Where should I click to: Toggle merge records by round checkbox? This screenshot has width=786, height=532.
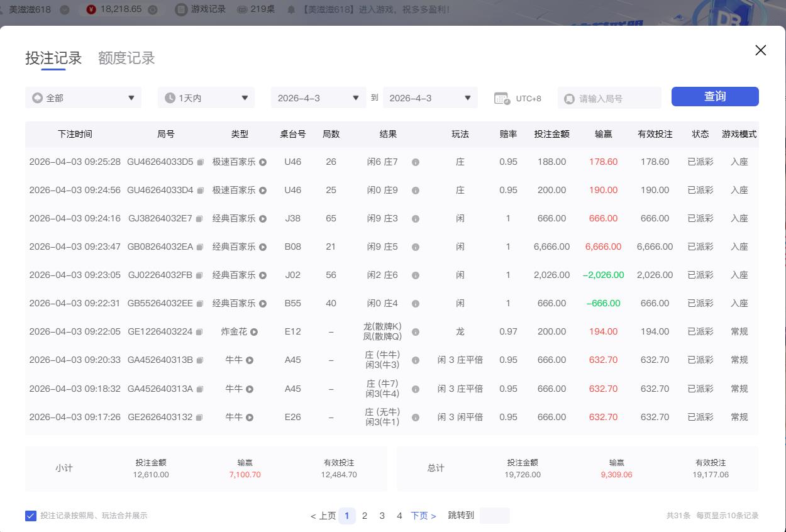31,516
